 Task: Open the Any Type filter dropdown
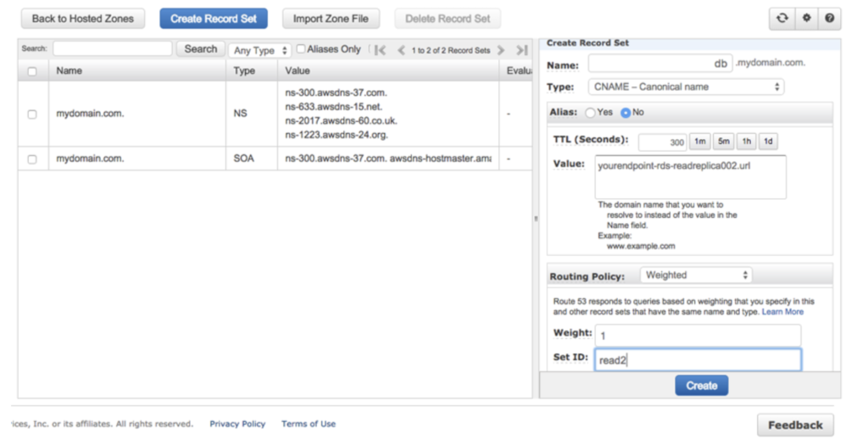259,51
